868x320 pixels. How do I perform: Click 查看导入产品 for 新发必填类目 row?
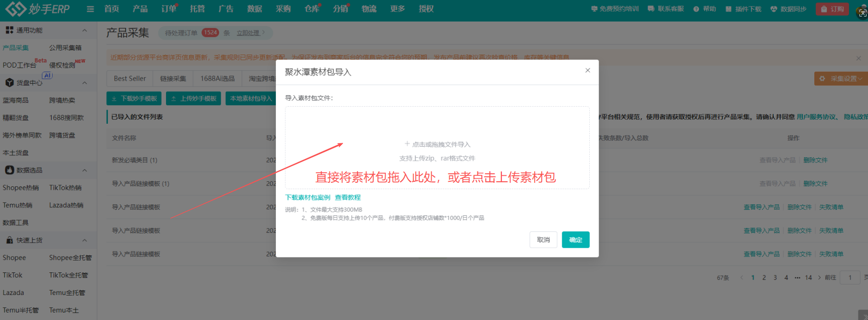click(x=777, y=160)
